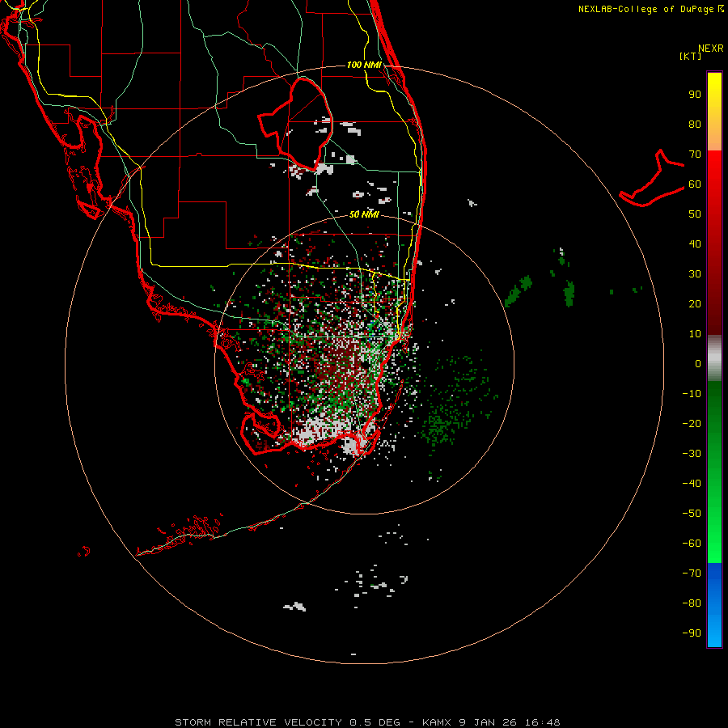Click the -10 value on the velocity scale
This screenshot has width=728, height=728.
pyautogui.click(x=692, y=394)
